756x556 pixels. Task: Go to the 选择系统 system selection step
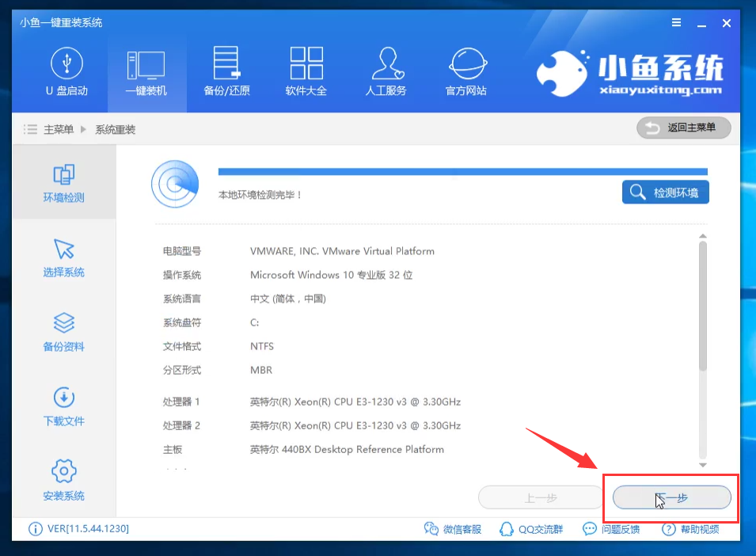coord(63,257)
